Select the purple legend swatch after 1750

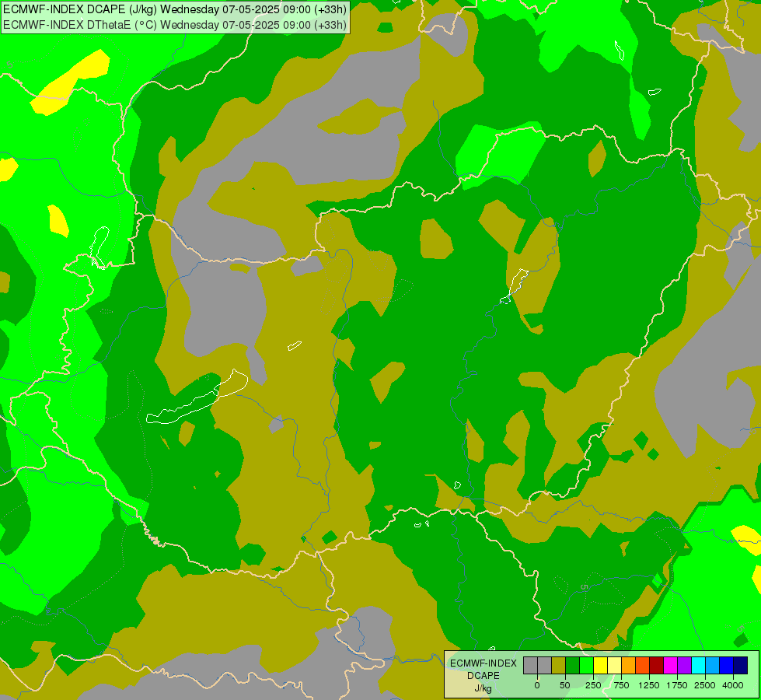pyautogui.click(x=684, y=666)
